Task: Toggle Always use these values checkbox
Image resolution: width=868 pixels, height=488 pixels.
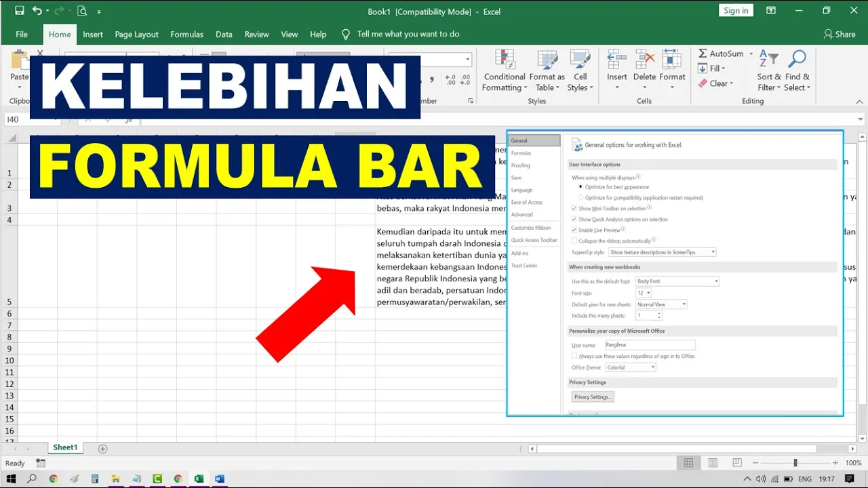Action: point(574,356)
